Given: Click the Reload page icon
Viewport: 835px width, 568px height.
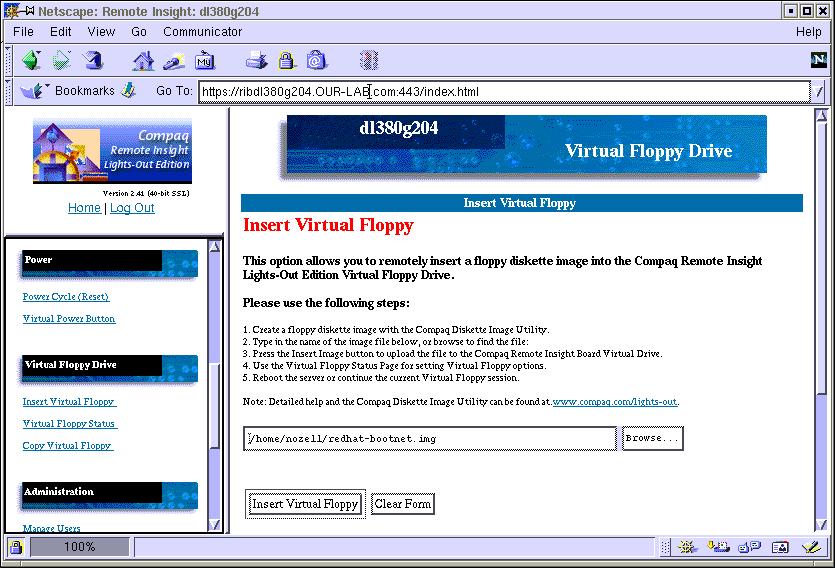Looking at the screenshot, I should 93,61.
